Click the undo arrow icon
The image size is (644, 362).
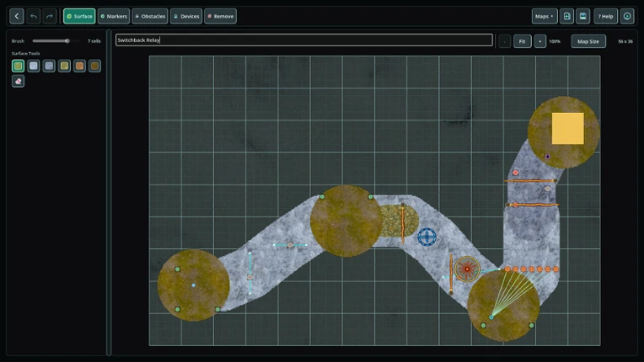click(x=34, y=16)
